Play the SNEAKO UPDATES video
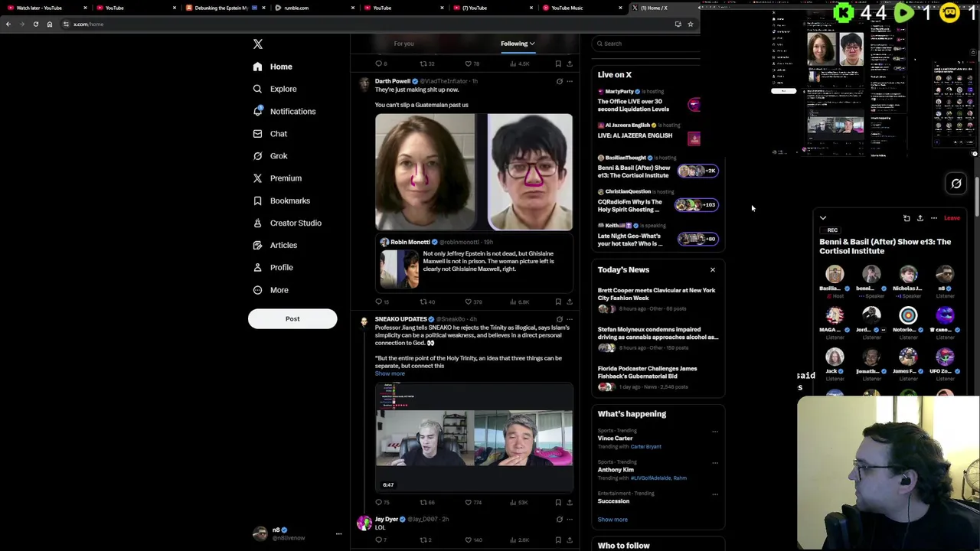Image resolution: width=980 pixels, height=551 pixels. click(x=474, y=437)
